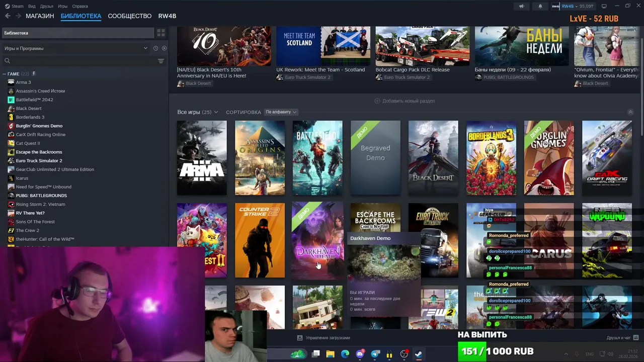Viewport: 644px width, 362px height.
Task: Select Battlefield 2042 in game list
Action: (x=34, y=100)
